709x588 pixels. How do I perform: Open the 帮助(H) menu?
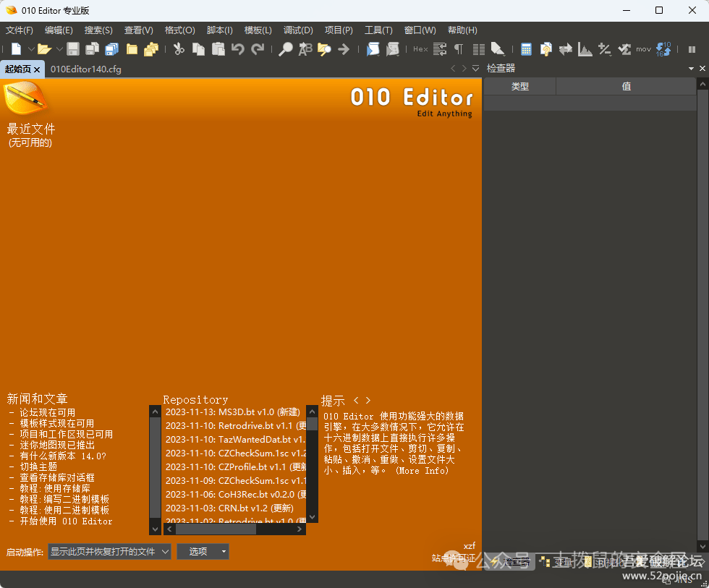click(x=462, y=30)
